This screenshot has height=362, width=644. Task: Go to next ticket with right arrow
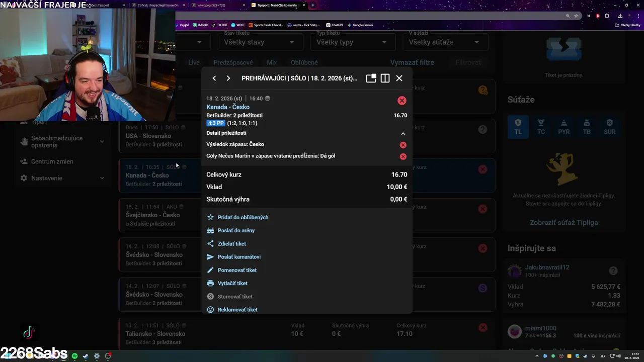228,78
